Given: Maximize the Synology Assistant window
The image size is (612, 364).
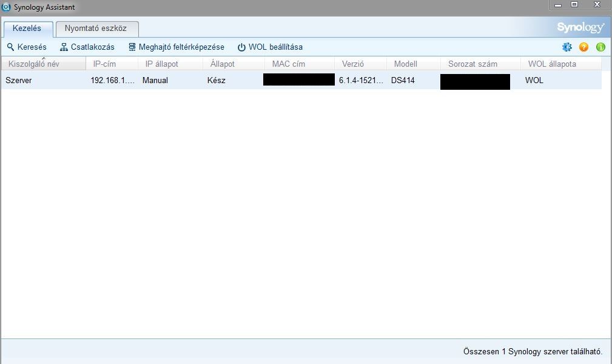Looking at the screenshot, I should point(574,5).
